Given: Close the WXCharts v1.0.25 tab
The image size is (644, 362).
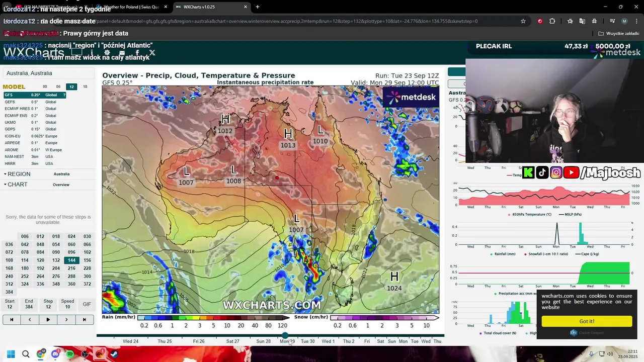Looking at the screenshot, I should [x=246, y=7].
